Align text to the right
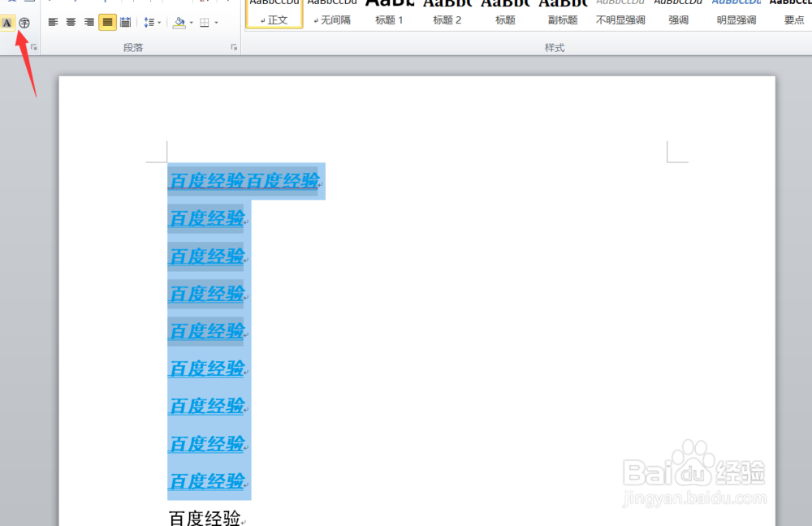The image size is (812, 526). coord(89,22)
